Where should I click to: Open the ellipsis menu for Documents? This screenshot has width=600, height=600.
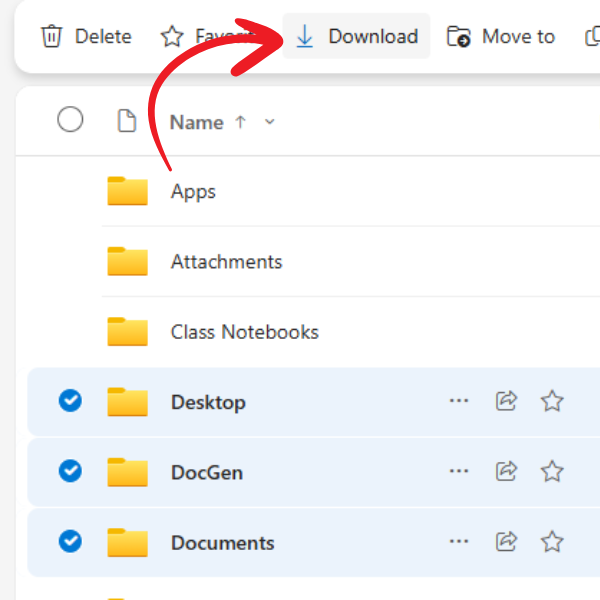click(459, 542)
